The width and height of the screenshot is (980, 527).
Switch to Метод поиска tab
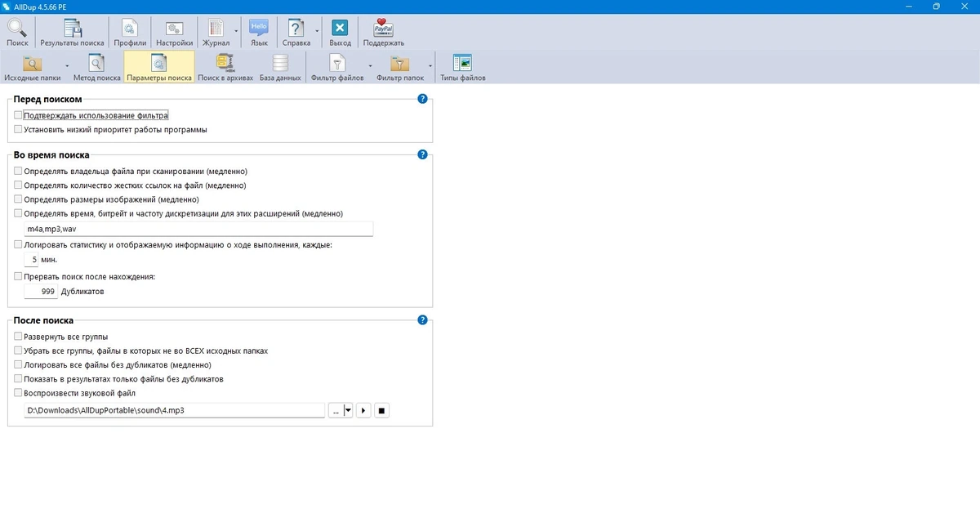[x=96, y=67]
